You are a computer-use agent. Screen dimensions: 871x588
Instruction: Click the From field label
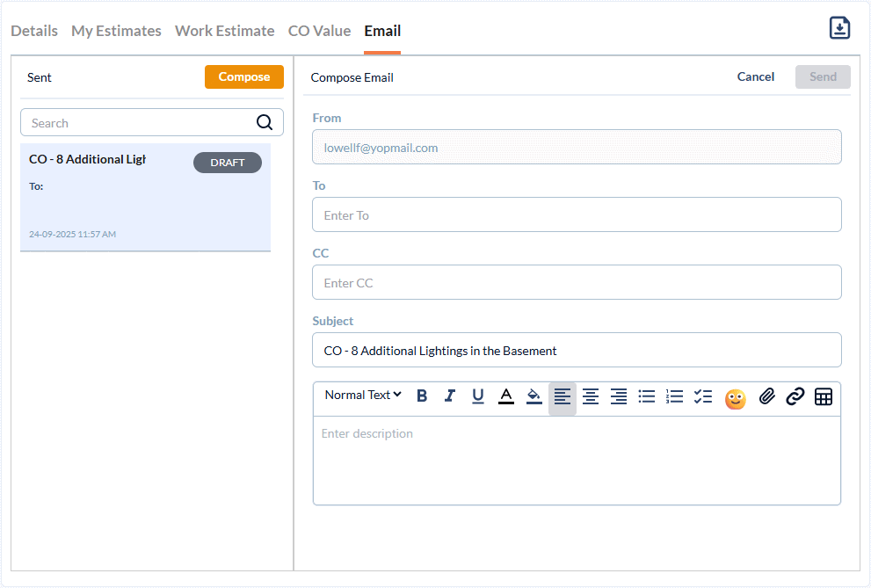[x=327, y=118]
